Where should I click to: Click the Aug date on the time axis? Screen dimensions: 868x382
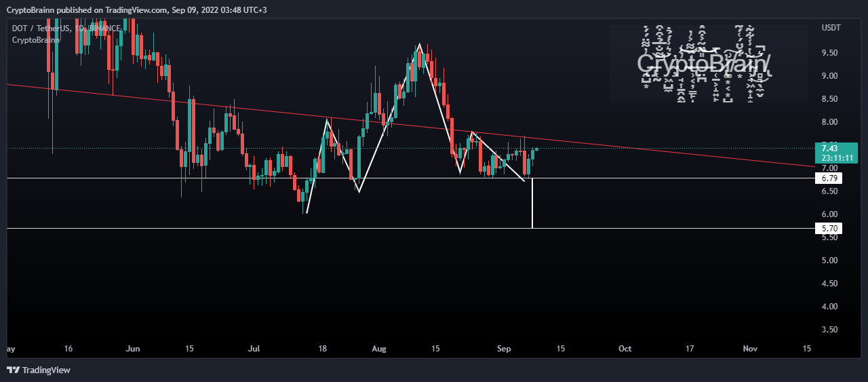pos(379,349)
